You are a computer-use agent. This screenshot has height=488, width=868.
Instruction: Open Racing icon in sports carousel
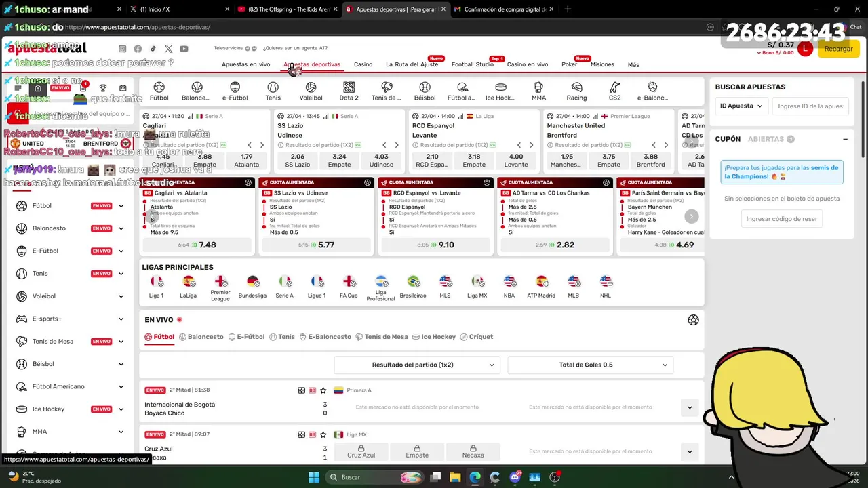[576, 91]
